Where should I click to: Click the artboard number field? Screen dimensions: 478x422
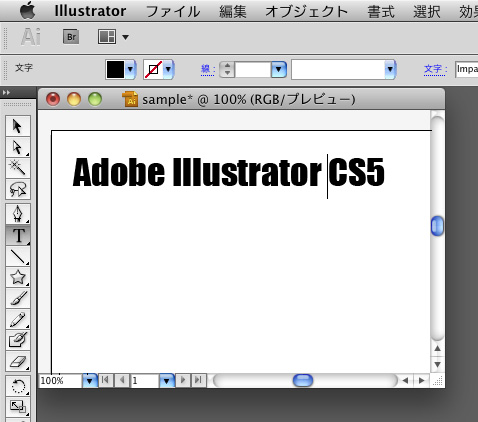[x=145, y=380]
